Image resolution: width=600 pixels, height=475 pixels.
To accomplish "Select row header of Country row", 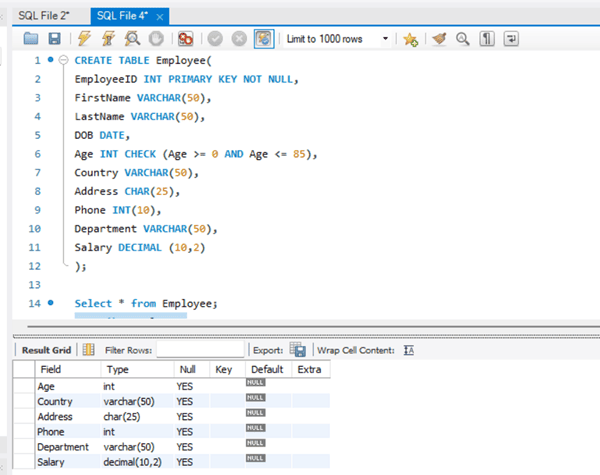I will click(24, 401).
